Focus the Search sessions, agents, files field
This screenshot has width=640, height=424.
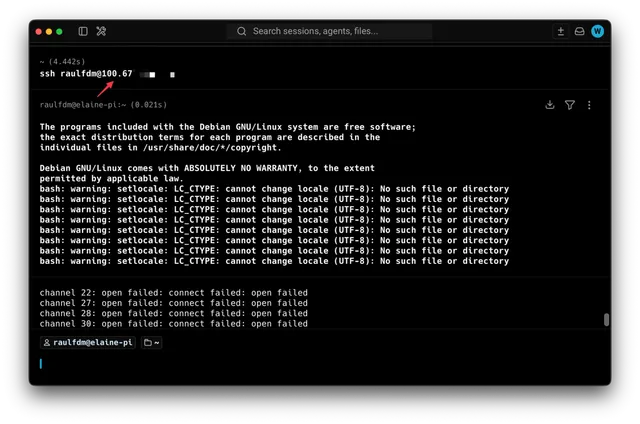[x=329, y=31]
